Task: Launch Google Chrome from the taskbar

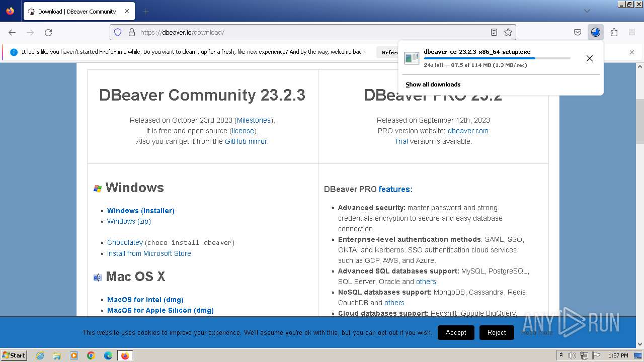Action: pos(91,355)
